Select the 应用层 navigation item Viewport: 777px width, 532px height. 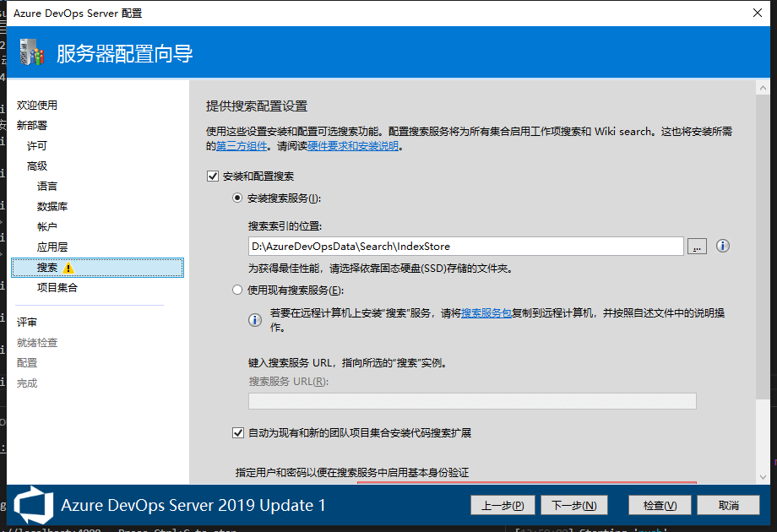pos(52,247)
